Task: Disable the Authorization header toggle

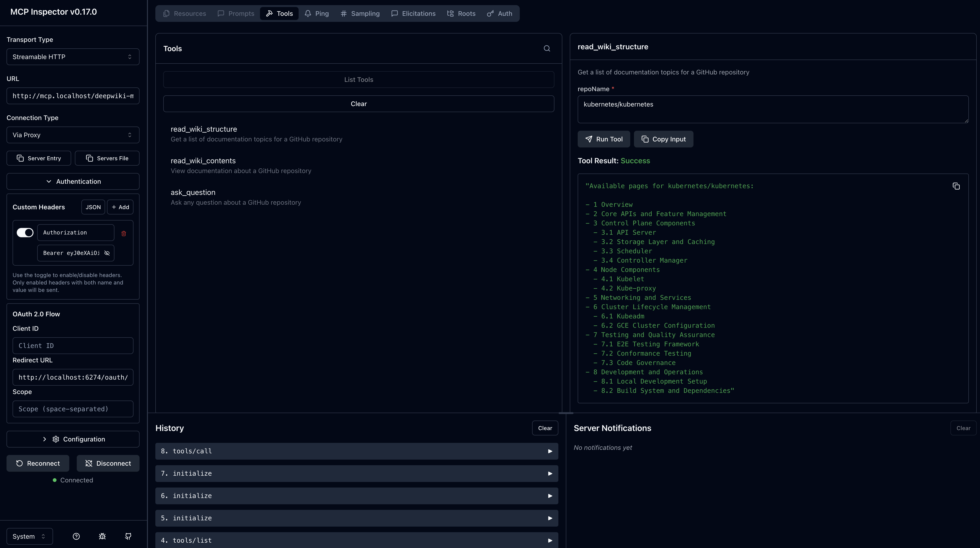Action: [25, 233]
